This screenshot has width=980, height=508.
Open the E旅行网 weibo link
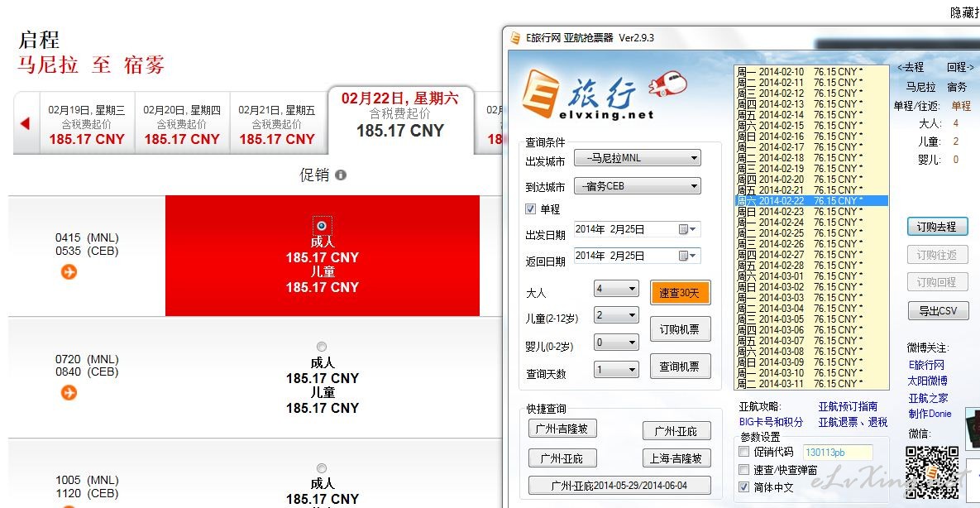(x=926, y=365)
